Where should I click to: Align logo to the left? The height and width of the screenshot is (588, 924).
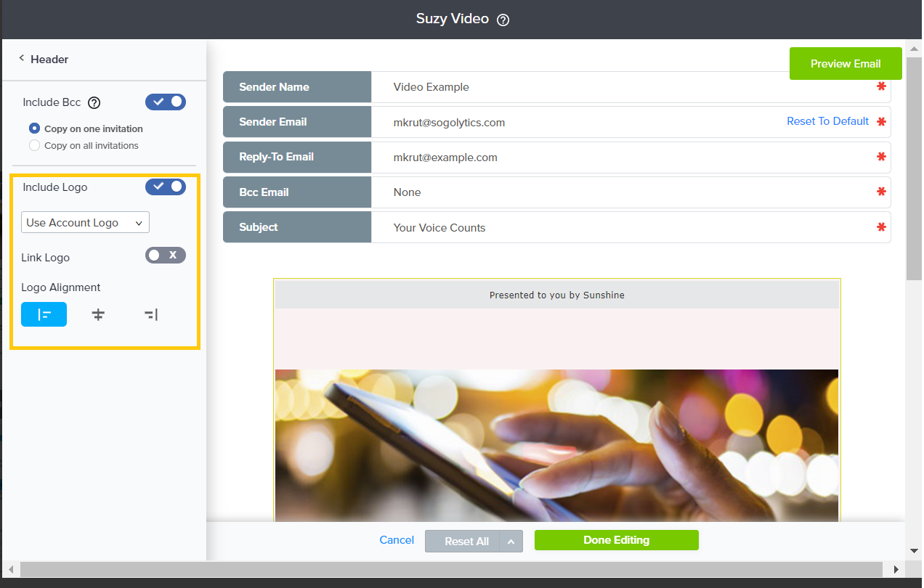44,314
